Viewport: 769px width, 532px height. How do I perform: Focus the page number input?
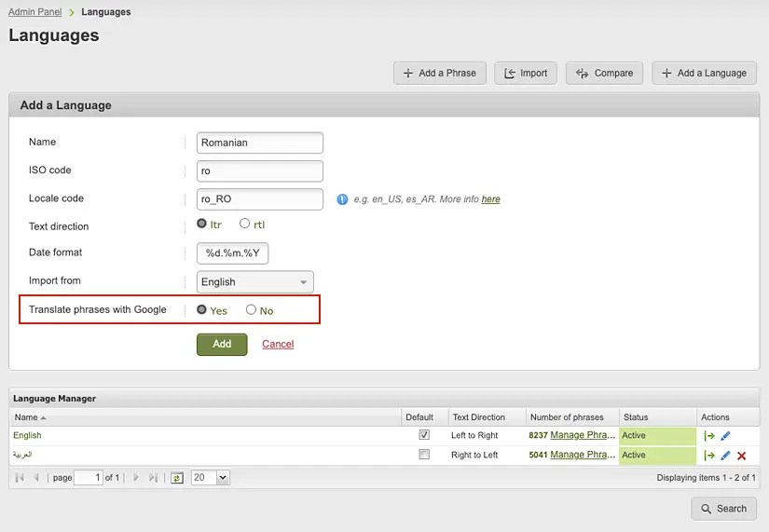[89, 478]
